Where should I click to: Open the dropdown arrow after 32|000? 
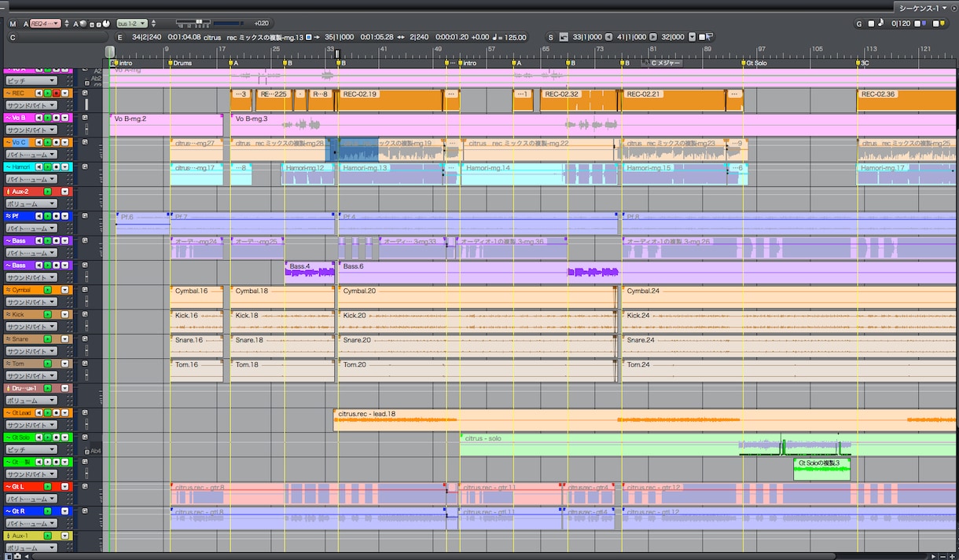692,37
